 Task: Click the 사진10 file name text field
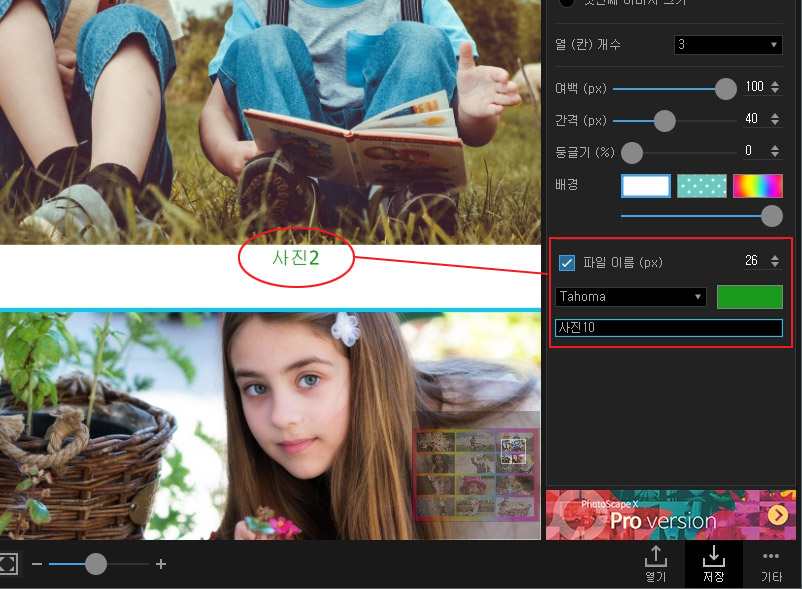coord(669,328)
